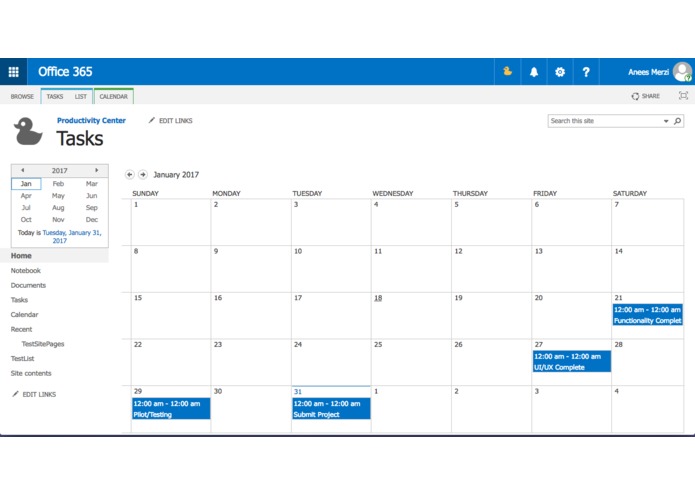Select Jan in the month picker

click(26, 184)
